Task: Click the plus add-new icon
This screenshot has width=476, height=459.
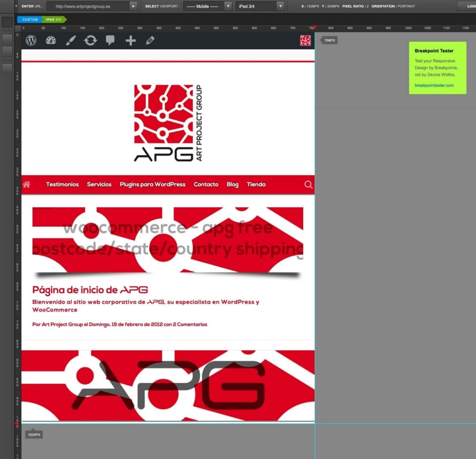Action: click(x=130, y=40)
